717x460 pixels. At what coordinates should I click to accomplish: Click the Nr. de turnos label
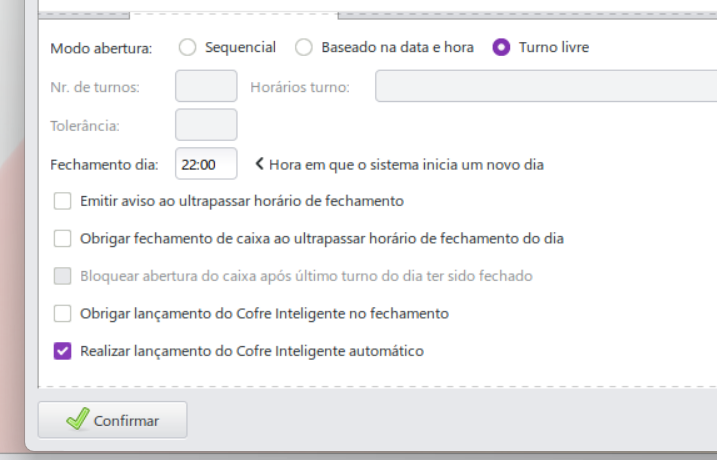[95, 87]
